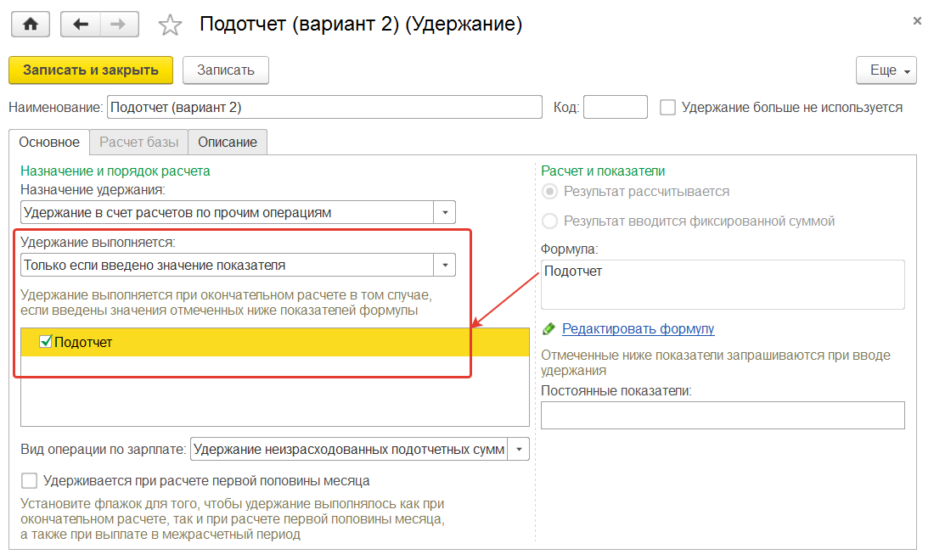Expand the 'Назначение удержания' dropdown
The height and width of the screenshot is (560, 934).
445,212
